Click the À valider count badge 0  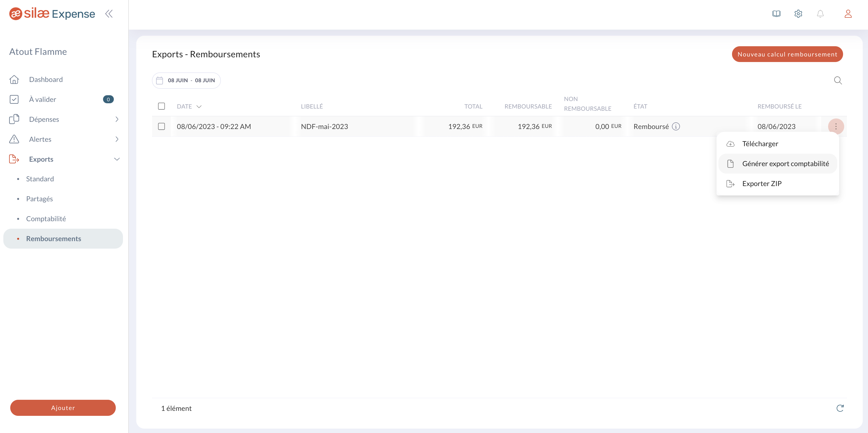108,99
